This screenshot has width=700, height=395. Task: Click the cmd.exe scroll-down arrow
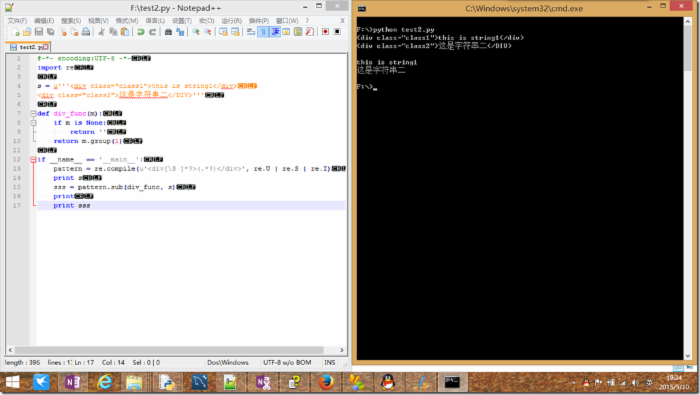pos(688,356)
